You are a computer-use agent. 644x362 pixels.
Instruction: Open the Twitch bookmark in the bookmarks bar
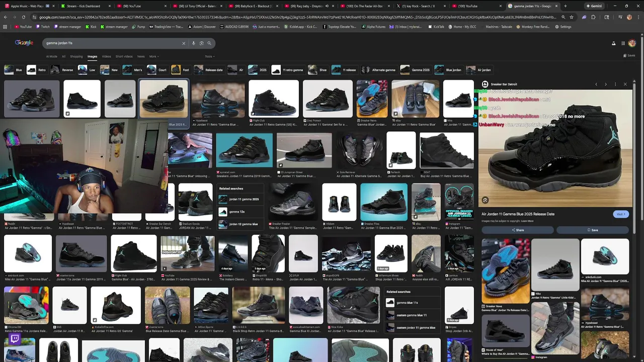[43, 27]
